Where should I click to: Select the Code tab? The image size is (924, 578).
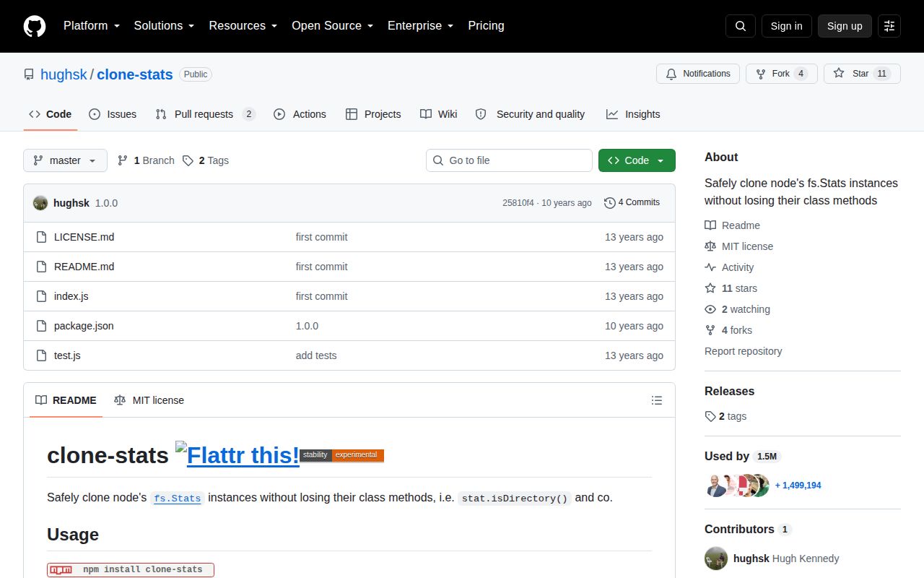point(51,114)
